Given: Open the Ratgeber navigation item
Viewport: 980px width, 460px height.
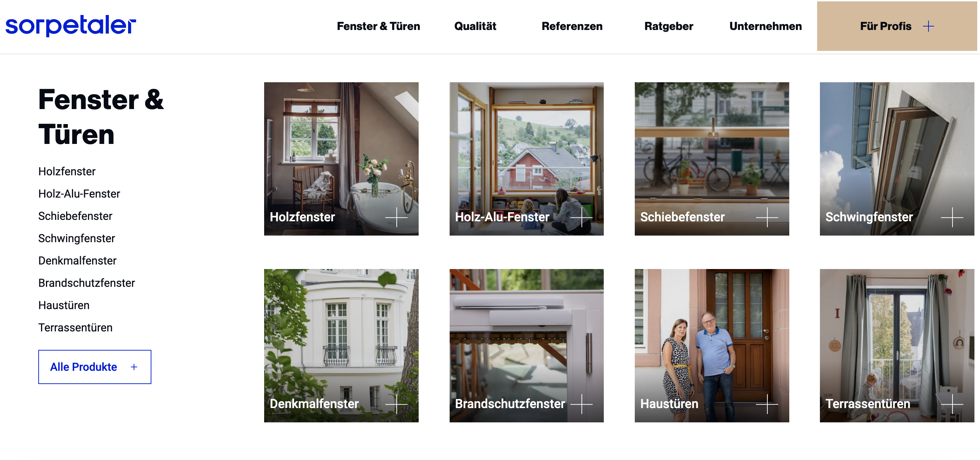Looking at the screenshot, I should 669,26.
